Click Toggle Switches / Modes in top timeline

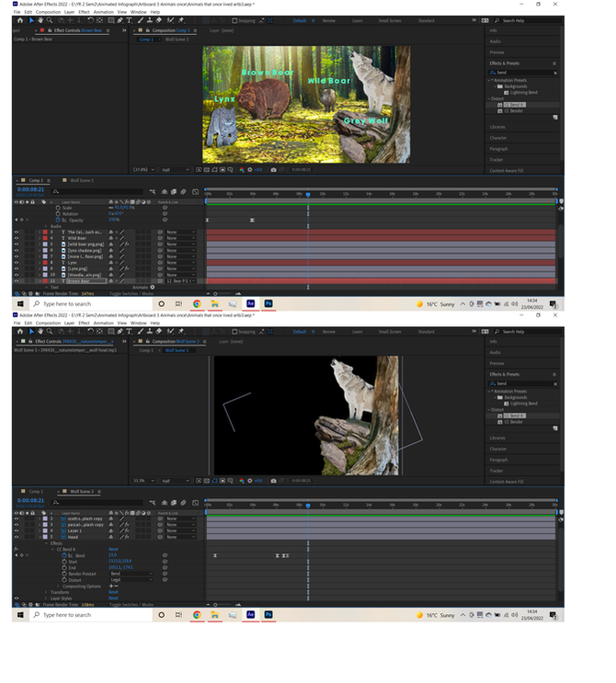pos(131,293)
